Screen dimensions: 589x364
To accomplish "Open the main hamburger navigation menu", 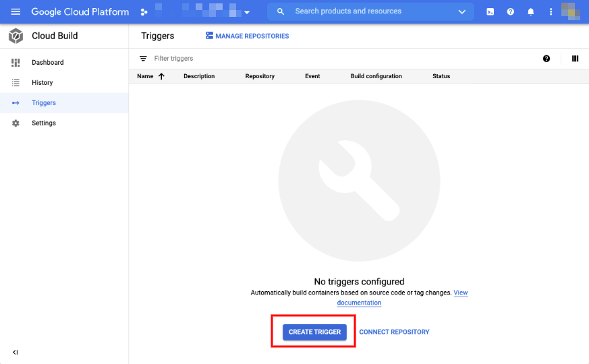I will tap(16, 11).
